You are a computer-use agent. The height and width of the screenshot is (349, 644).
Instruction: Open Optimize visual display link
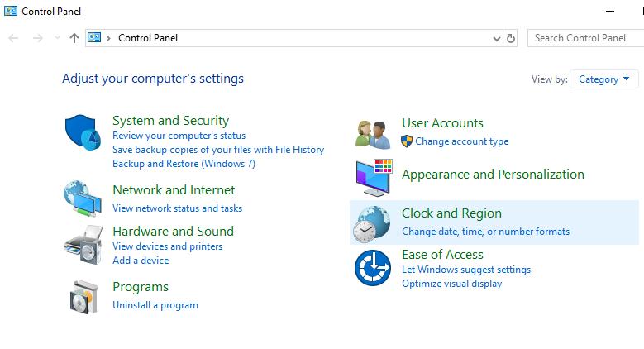click(451, 284)
